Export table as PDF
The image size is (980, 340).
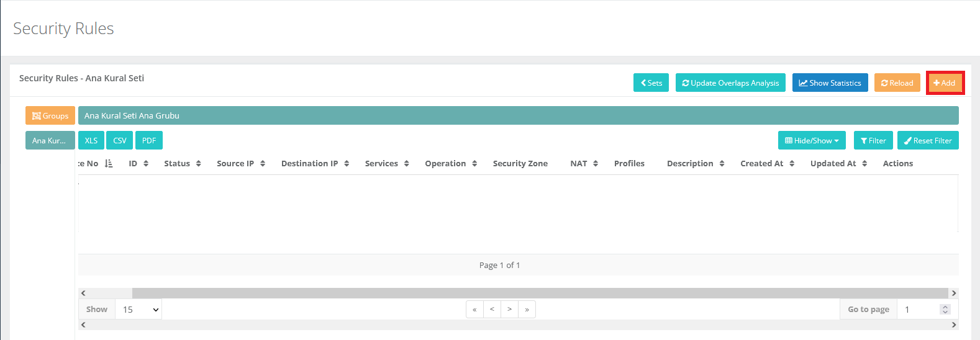(149, 140)
